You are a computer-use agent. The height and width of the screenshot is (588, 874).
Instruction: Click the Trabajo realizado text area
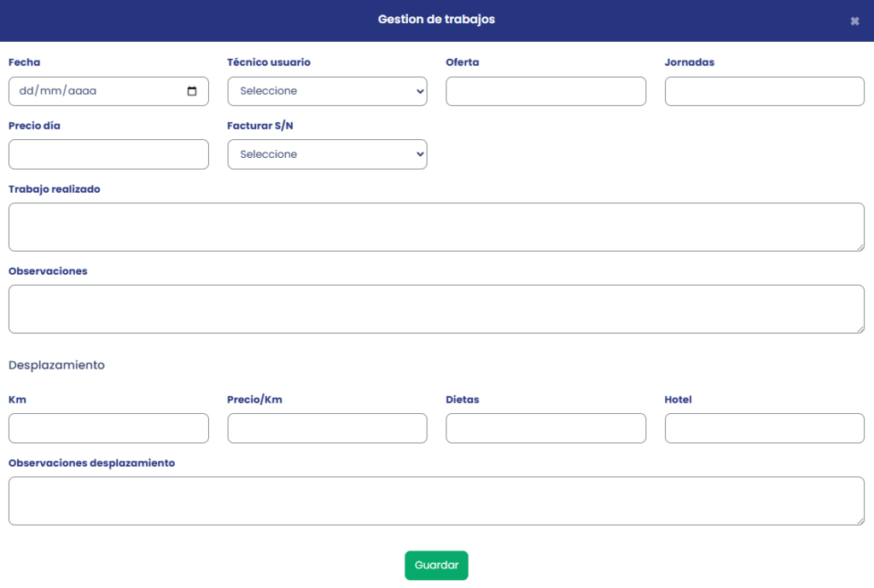click(436, 227)
